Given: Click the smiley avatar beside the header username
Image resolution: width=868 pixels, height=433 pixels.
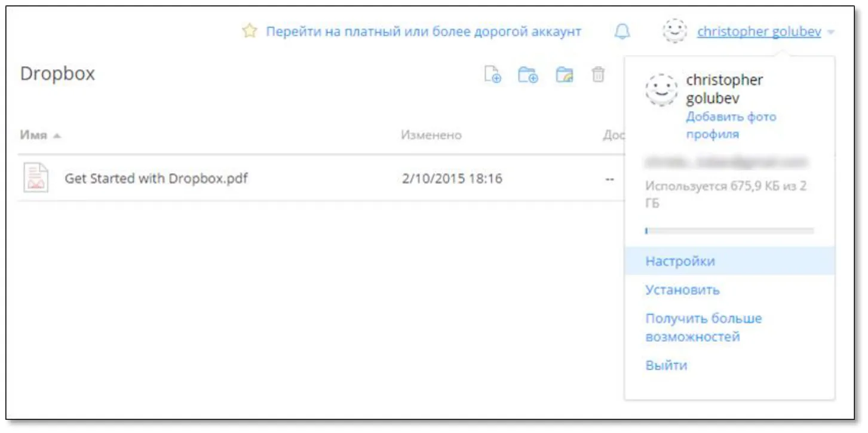Looking at the screenshot, I should tap(675, 31).
